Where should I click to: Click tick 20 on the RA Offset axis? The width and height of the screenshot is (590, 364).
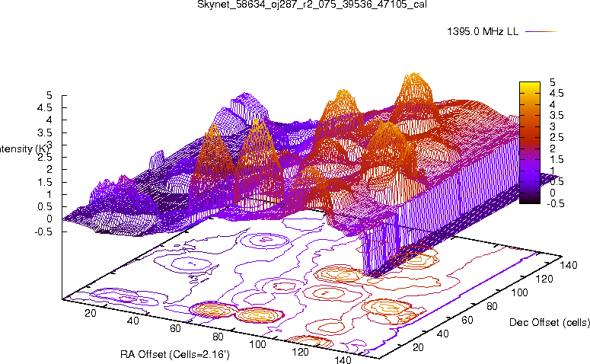(x=91, y=313)
